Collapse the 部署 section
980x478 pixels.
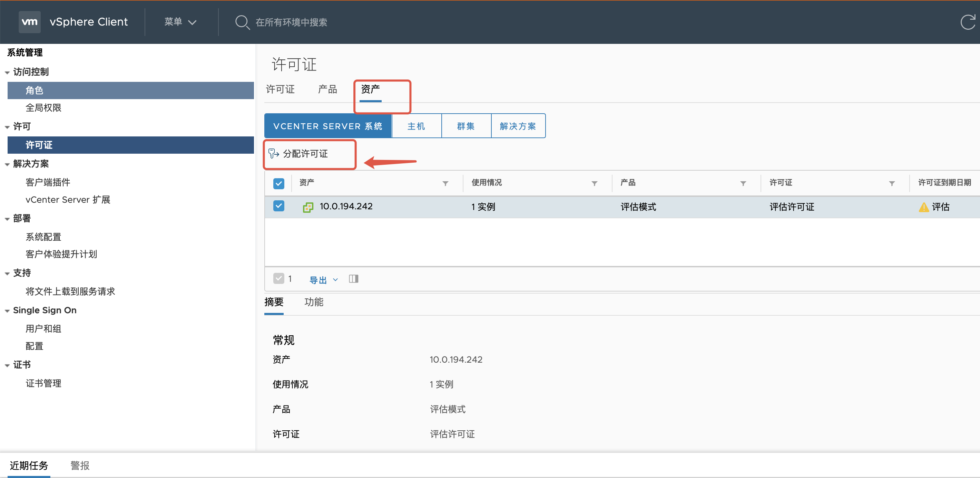(x=7, y=219)
